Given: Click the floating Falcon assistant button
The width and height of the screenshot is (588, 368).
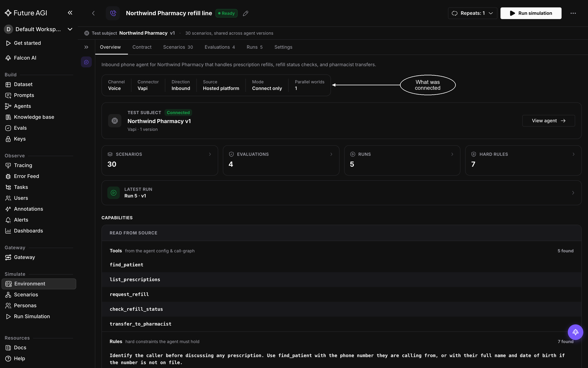Looking at the screenshot, I should (x=575, y=332).
